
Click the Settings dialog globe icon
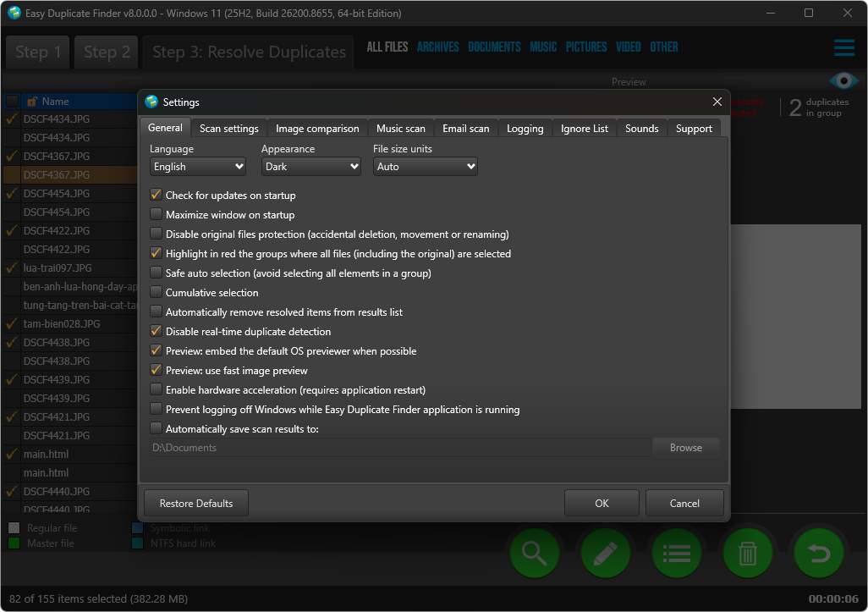coord(151,102)
